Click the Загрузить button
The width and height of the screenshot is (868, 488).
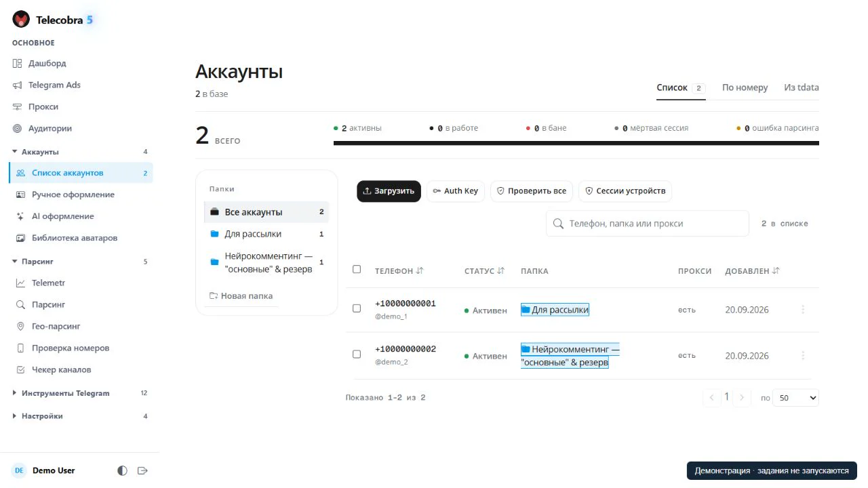[x=389, y=191]
